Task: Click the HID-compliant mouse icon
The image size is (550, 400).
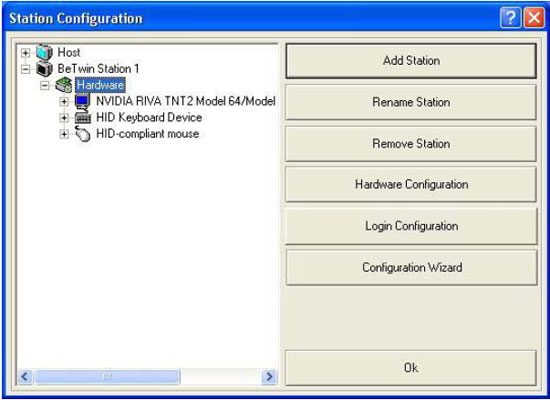Action: click(83, 134)
